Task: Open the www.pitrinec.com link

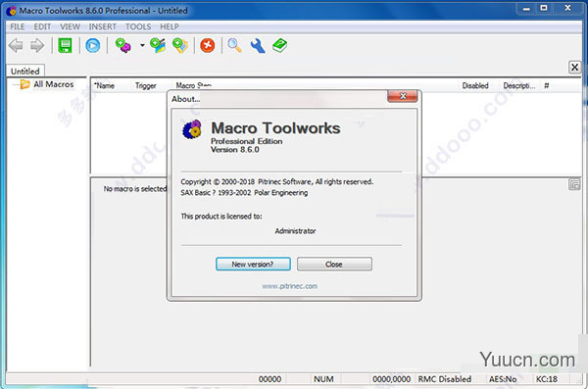Action: (289, 286)
